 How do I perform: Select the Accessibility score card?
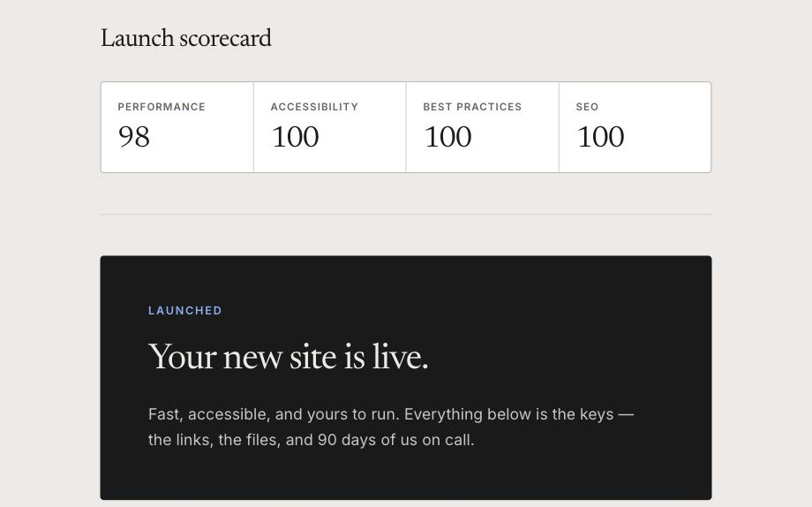330,127
